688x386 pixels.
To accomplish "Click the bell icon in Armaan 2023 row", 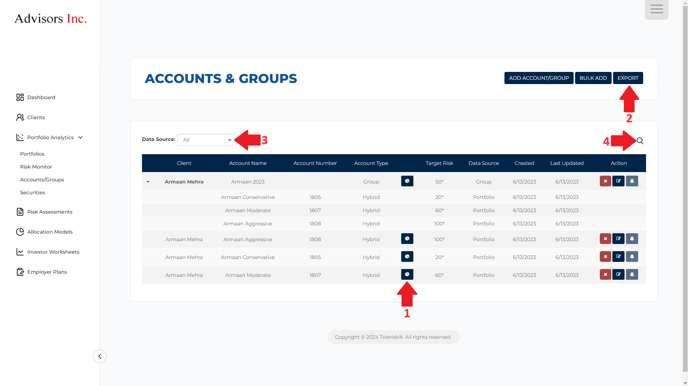I will 632,181.
